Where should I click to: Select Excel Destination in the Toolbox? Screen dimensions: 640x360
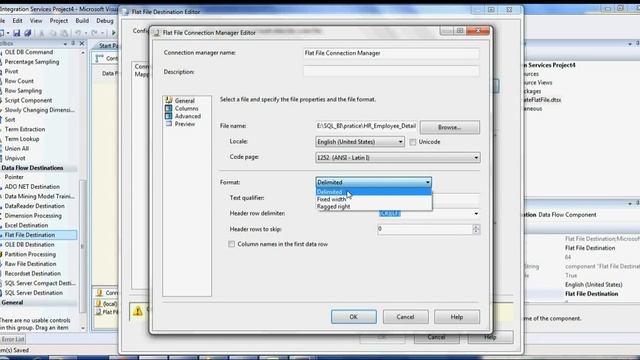[x=26, y=225]
